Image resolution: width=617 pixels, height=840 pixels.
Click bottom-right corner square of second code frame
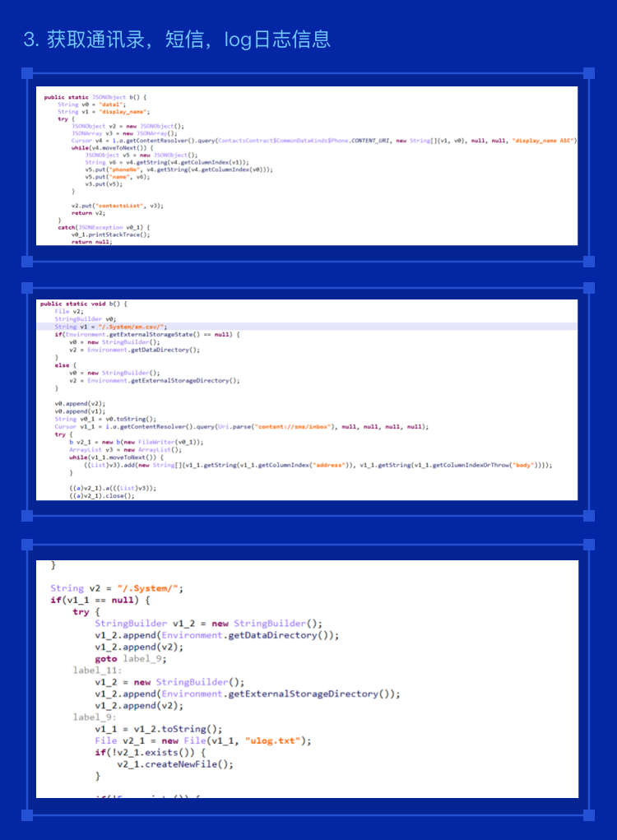pyautogui.click(x=587, y=516)
